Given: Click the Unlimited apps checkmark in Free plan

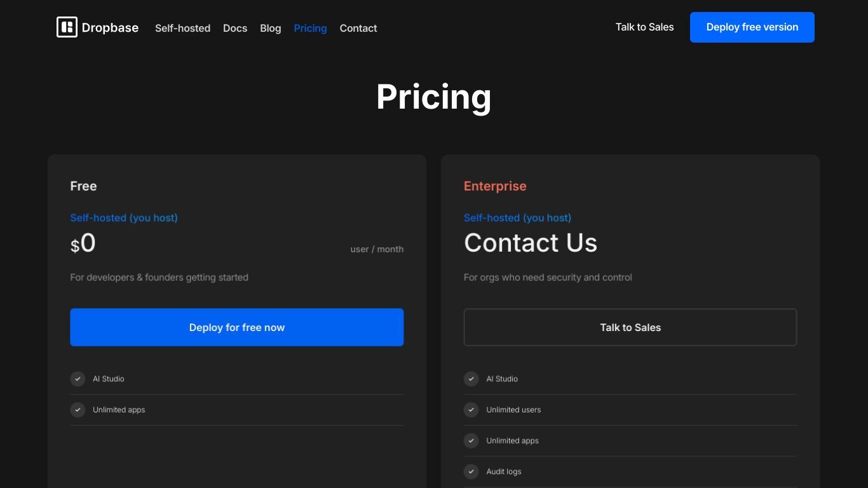Looking at the screenshot, I should click(78, 410).
